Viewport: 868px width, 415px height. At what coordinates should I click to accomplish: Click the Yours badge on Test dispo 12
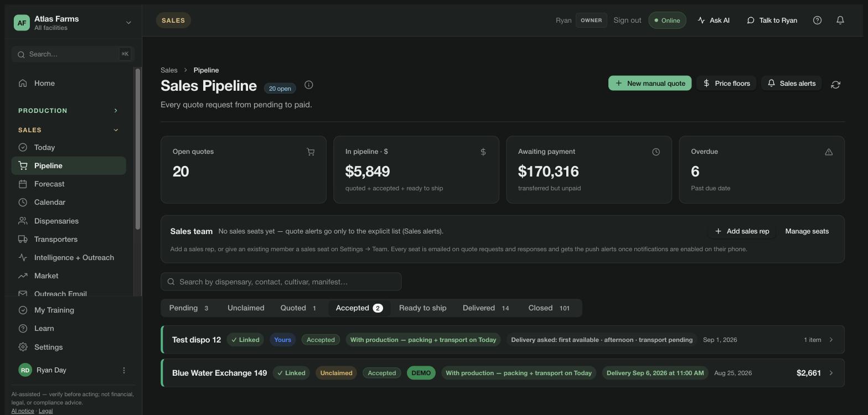[x=282, y=340]
